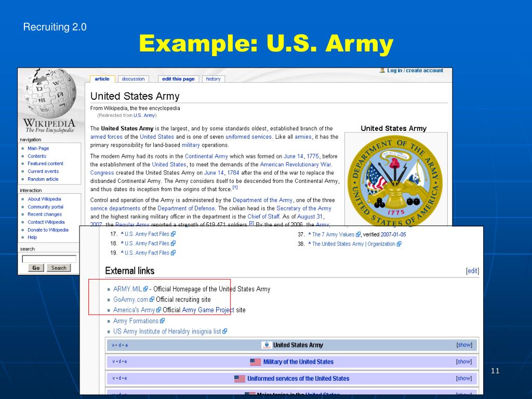The height and width of the screenshot is (399, 532).
Task: Click external link icon after ARMY.MIL
Action: (145, 289)
